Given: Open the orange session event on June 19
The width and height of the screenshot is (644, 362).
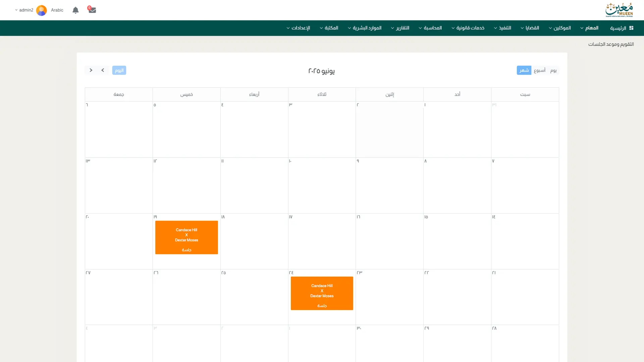Looking at the screenshot, I should pos(186,237).
